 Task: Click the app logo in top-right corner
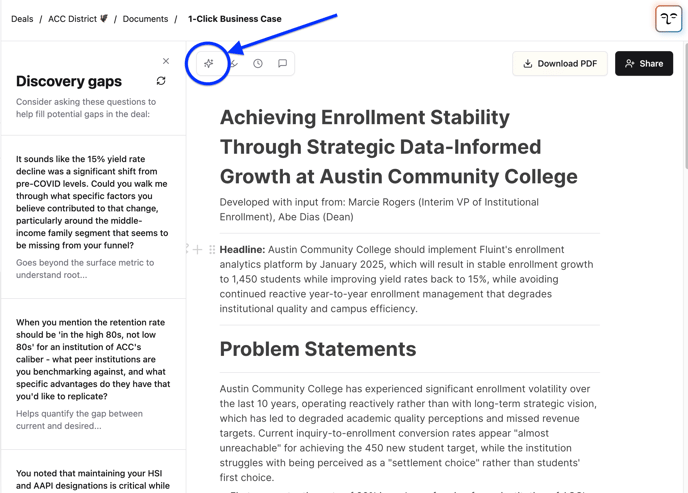pyautogui.click(x=668, y=19)
